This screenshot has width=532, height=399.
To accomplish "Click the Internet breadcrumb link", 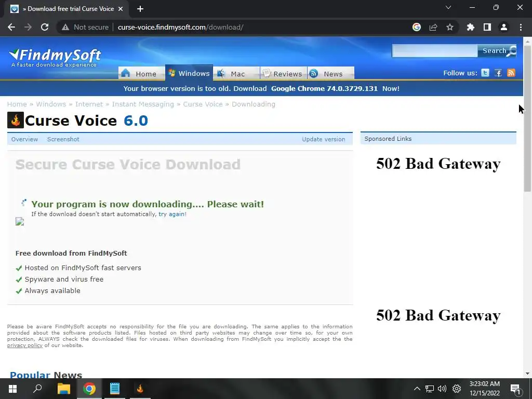I will point(89,104).
